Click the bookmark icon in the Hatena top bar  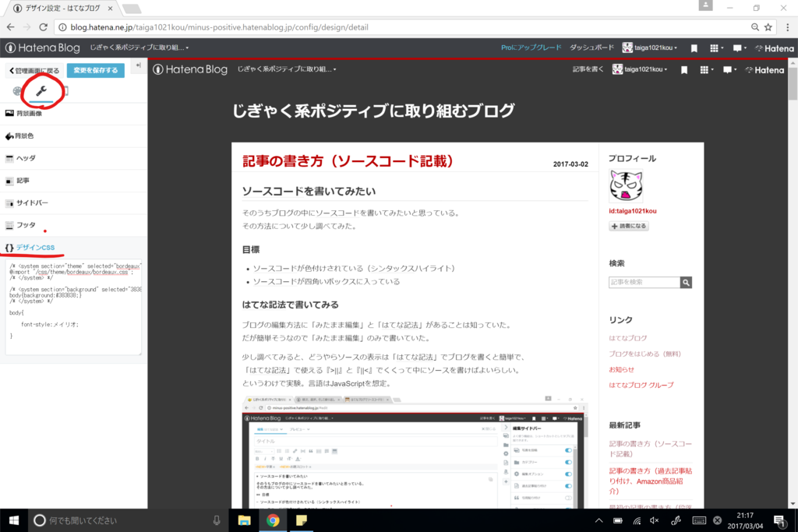(694, 48)
